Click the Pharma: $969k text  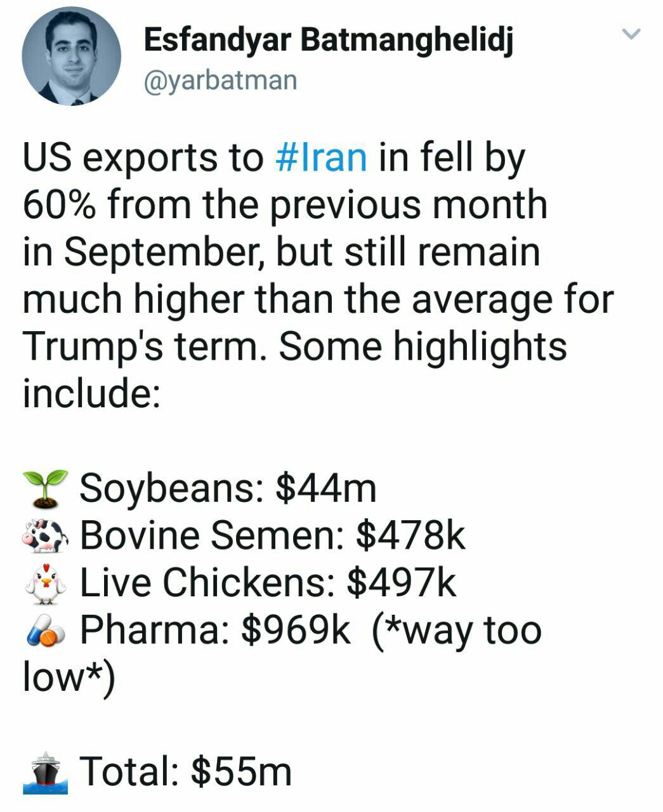pos(214,630)
